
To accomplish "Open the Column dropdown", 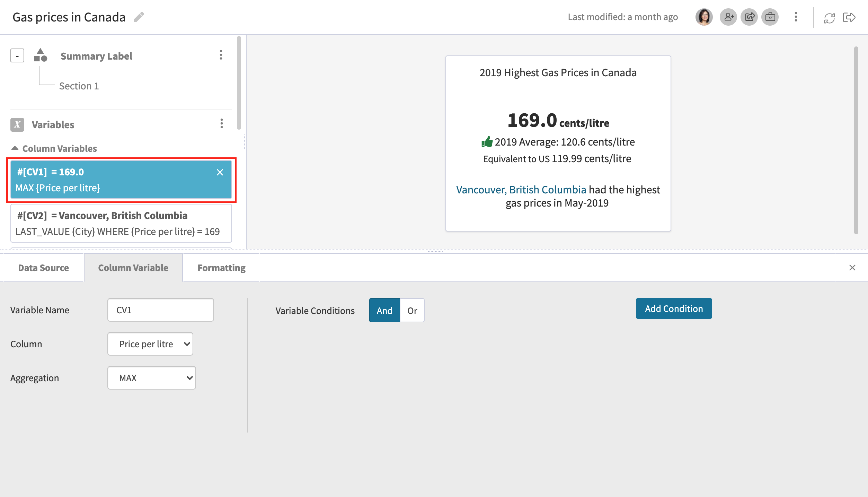I will [x=150, y=344].
